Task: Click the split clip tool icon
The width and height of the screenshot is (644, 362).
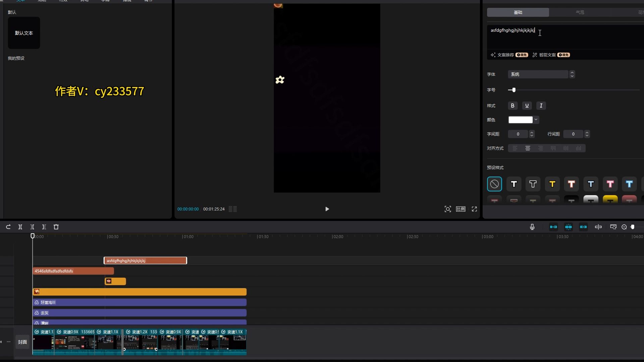Action: pyautogui.click(x=20, y=227)
